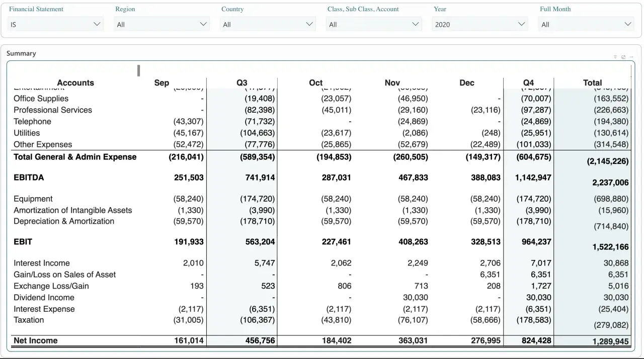This screenshot has height=359, width=644.
Task: Select the Exchange Loss/Gain row label
Action: [51, 286]
